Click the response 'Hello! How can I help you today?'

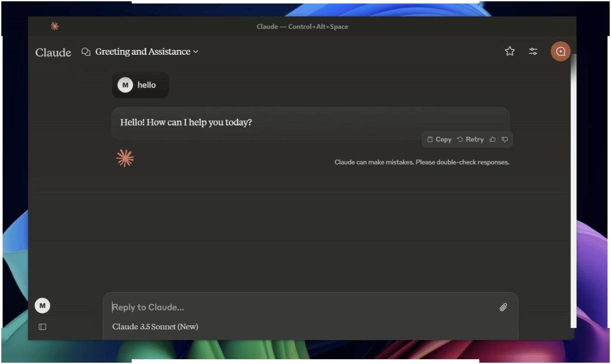coord(186,122)
